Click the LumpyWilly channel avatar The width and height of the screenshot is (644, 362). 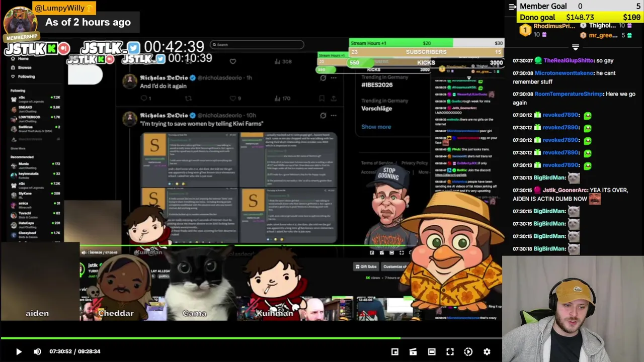20,20
